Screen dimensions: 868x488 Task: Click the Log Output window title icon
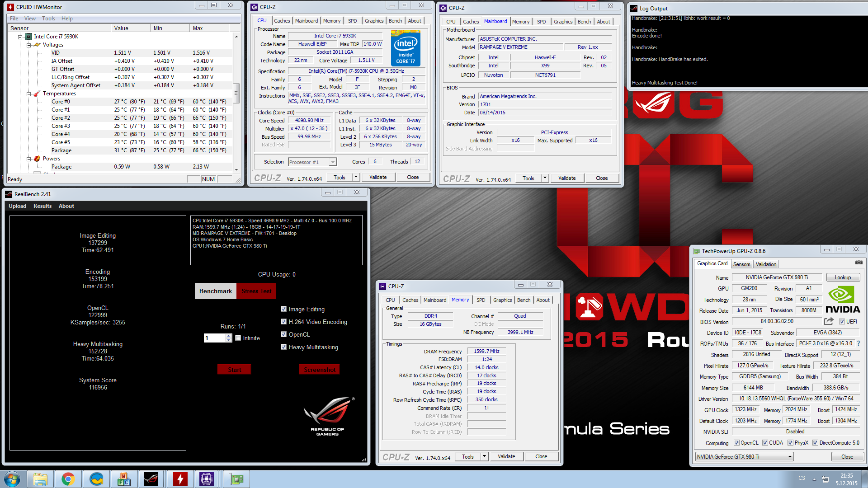click(x=633, y=9)
